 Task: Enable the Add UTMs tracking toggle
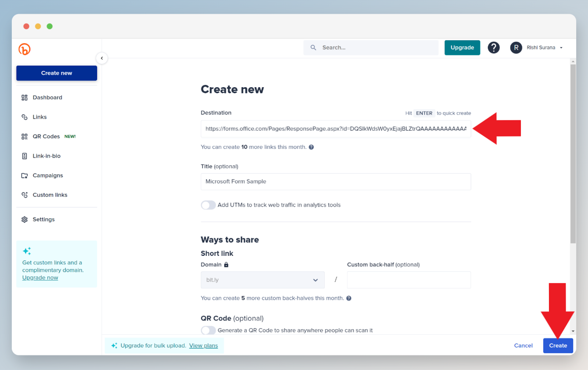point(208,205)
